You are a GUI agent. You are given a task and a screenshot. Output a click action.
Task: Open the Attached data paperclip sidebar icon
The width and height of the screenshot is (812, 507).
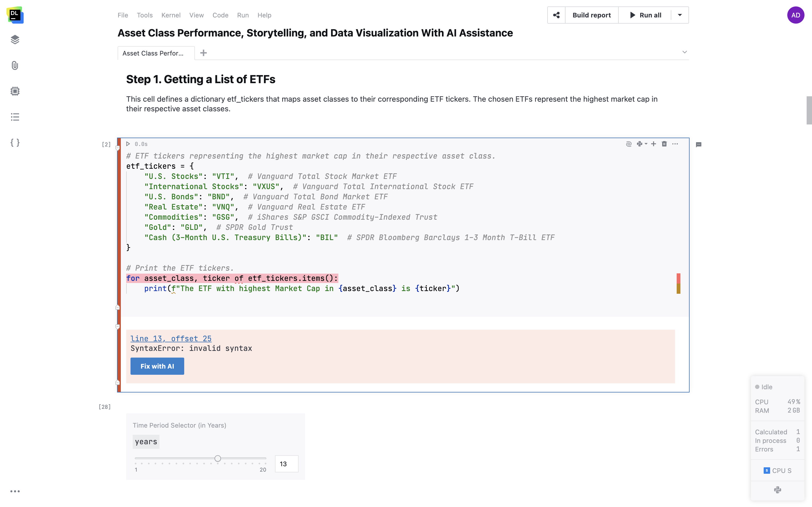(x=15, y=65)
